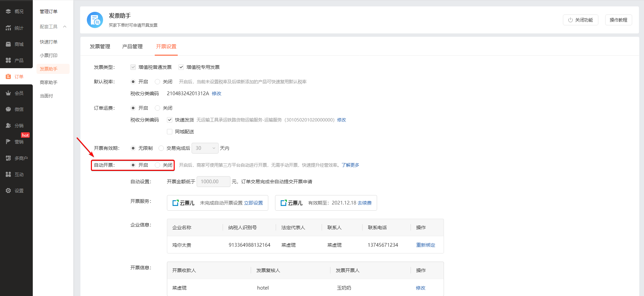Click the red hot badge near 营销
644x296 pixels.
(25, 135)
